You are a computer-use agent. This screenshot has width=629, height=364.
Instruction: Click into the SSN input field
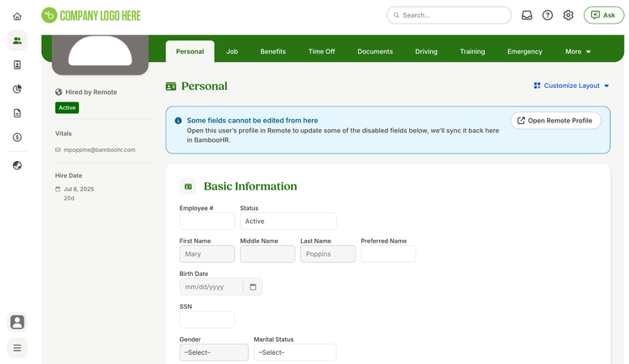207,320
